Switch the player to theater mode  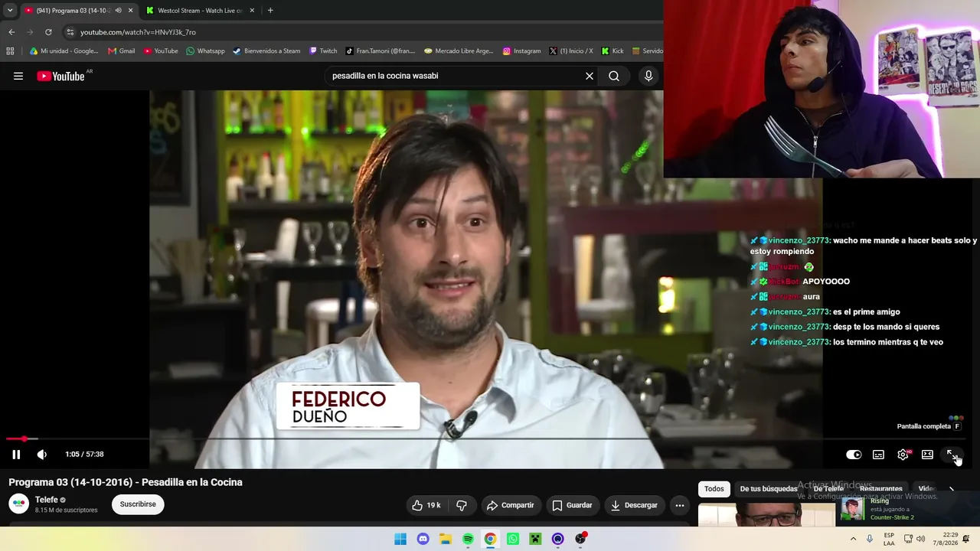[x=927, y=455]
